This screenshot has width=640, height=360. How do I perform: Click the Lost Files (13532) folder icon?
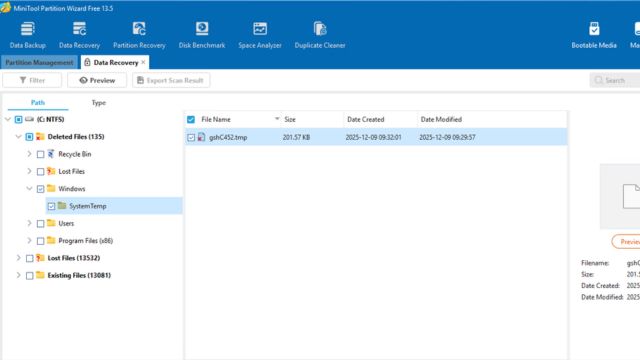point(40,258)
